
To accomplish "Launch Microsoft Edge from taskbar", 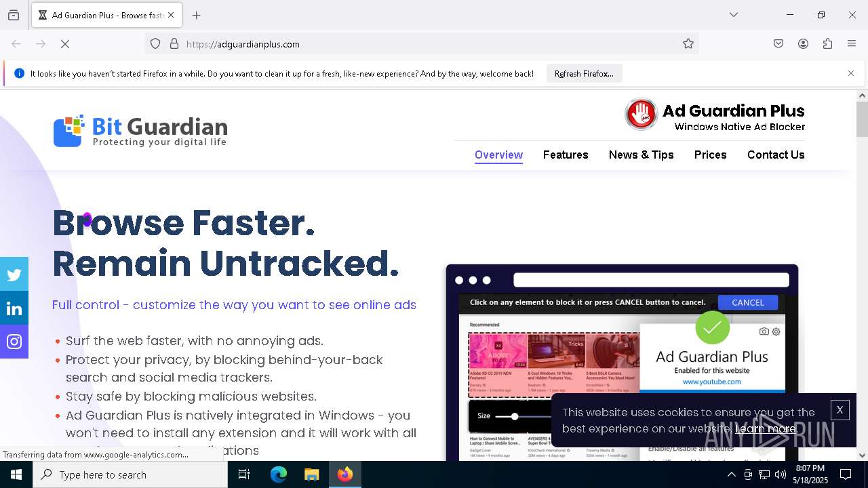I will coord(279,474).
